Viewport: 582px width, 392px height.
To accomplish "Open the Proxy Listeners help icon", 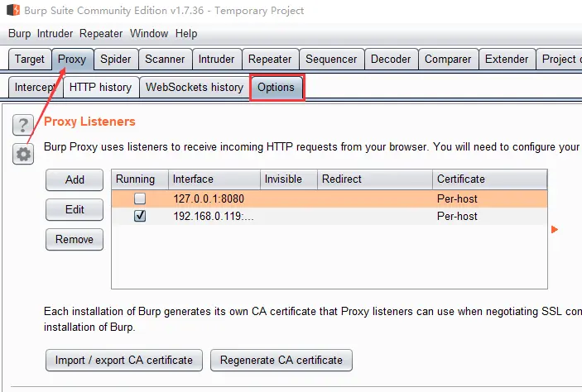I will point(23,125).
